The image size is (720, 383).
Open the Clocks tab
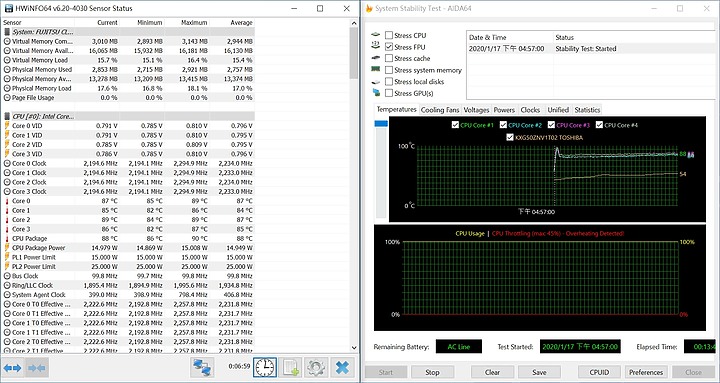tap(530, 110)
